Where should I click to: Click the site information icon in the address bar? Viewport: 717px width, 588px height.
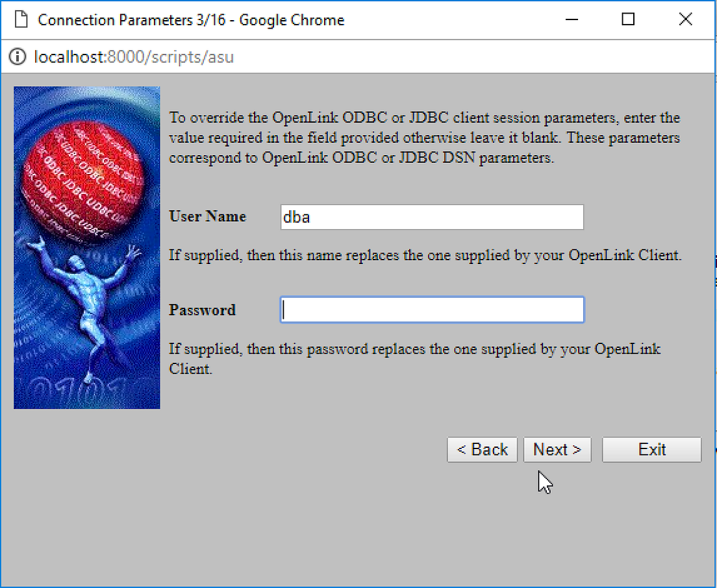(16, 57)
